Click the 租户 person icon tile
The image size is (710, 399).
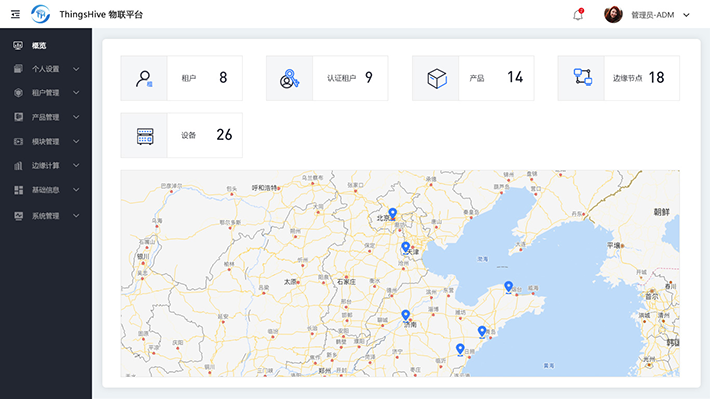pyautogui.click(x=144, y=78)
